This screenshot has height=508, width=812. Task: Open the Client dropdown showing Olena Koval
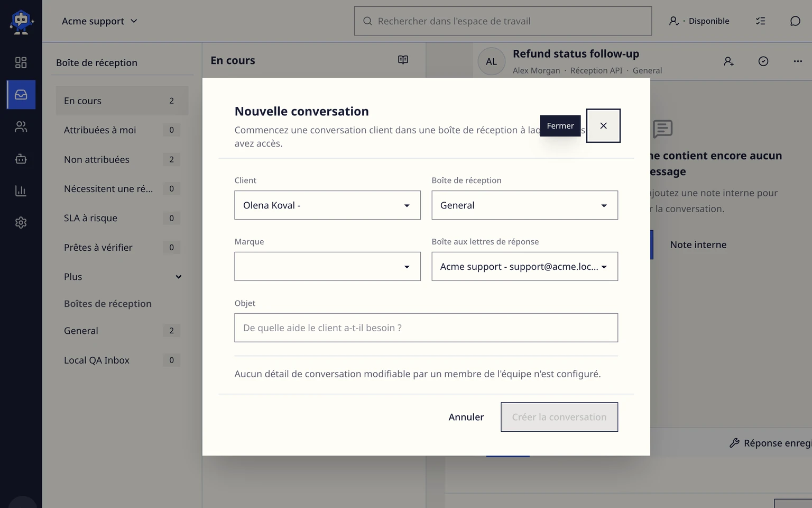(x=327, y=205)
